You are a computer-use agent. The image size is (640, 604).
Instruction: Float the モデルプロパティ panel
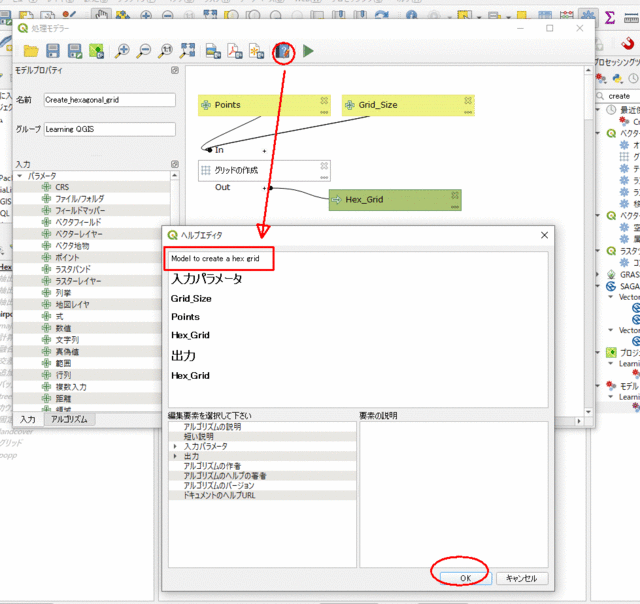tap(175, 70)
